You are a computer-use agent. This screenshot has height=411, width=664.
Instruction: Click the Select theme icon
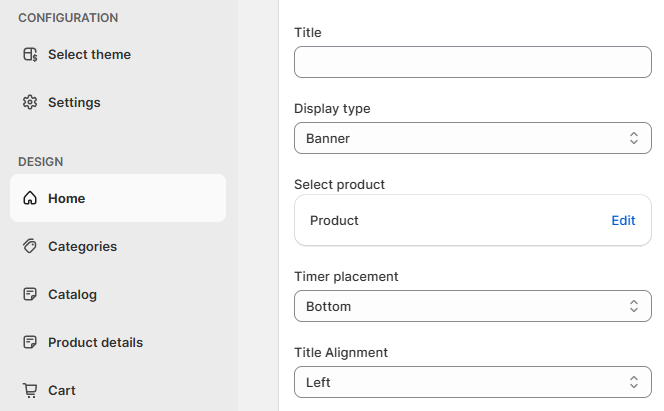(x=30, y=55)
